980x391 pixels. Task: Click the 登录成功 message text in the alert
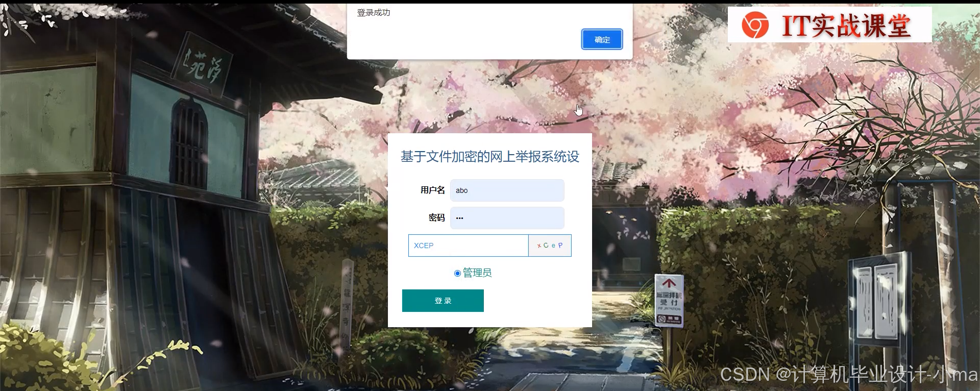(x=374, y=13)
